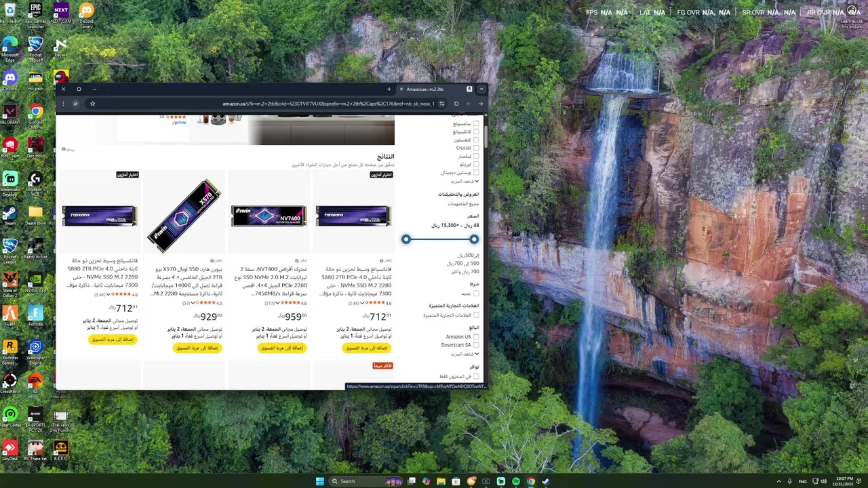
Task: Open the NV7400 SSD product image
Action: point(269,216)
